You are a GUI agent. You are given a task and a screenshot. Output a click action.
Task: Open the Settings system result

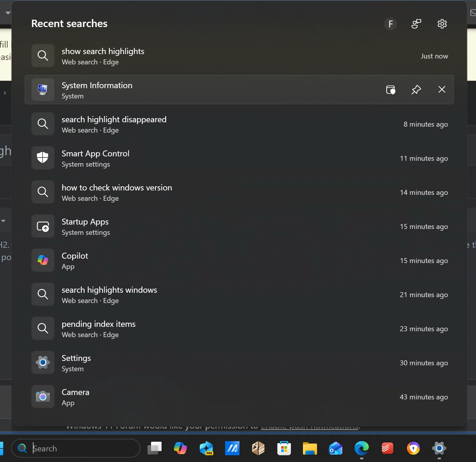point(239,363)
